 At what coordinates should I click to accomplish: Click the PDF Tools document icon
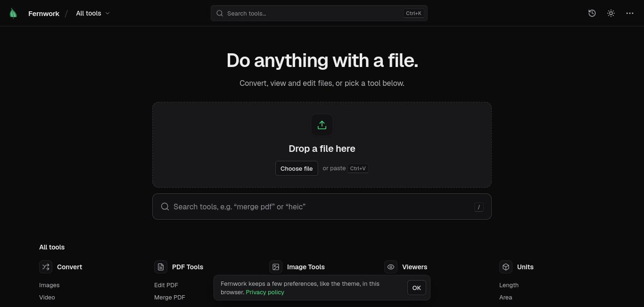point(161,267)
